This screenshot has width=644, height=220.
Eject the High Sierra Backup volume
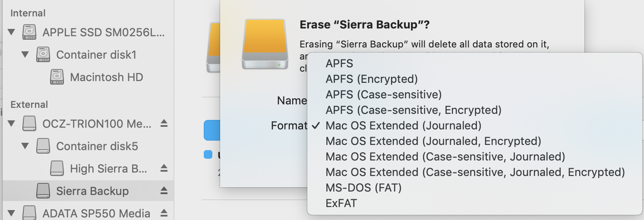point(164,168)
